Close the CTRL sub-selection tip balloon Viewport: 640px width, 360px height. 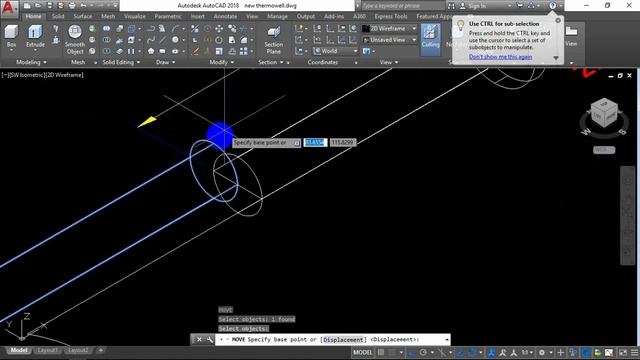coord(558,20)
